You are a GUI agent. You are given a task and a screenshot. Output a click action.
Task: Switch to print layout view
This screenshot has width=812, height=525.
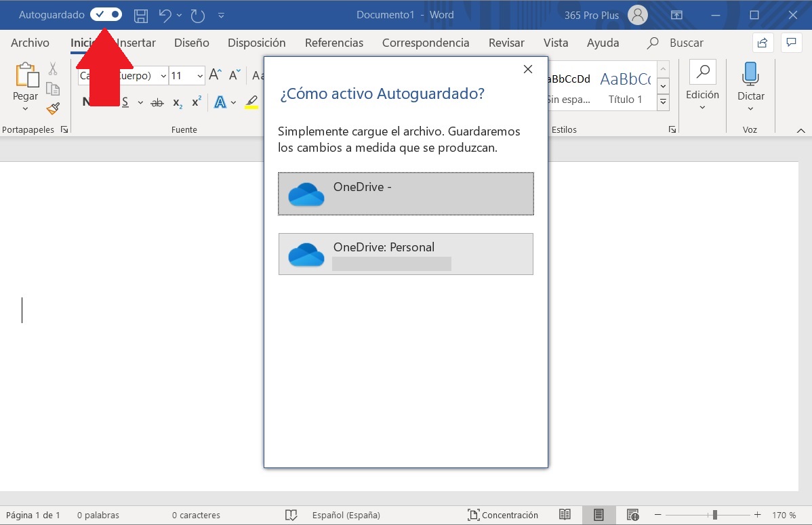point(598,515)
